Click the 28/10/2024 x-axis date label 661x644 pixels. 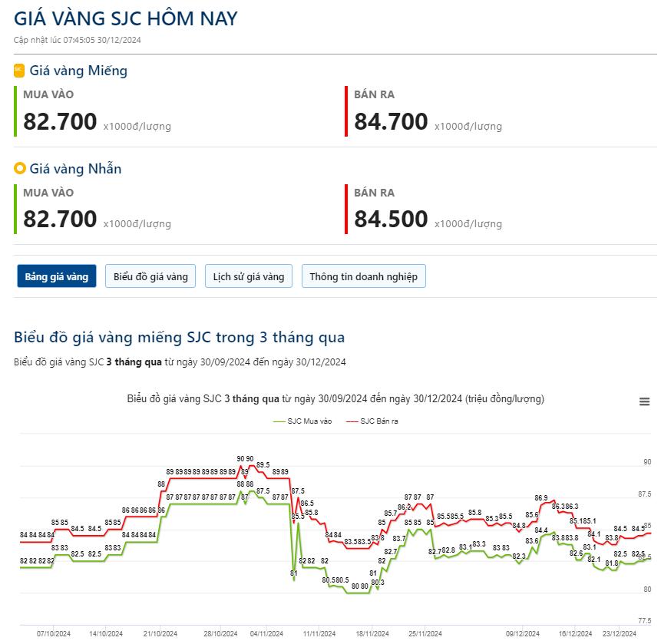coord(220,633)
